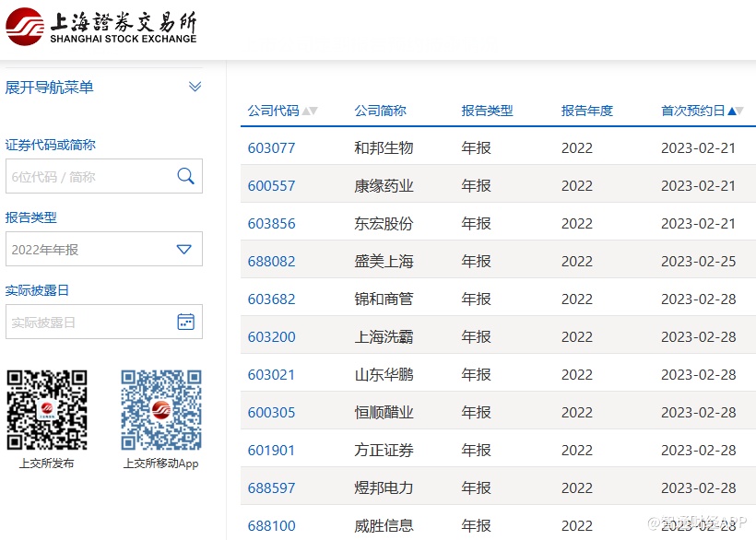Open the calendar date picker icon
Screen dimensions: 756x540
pos(185,322)
